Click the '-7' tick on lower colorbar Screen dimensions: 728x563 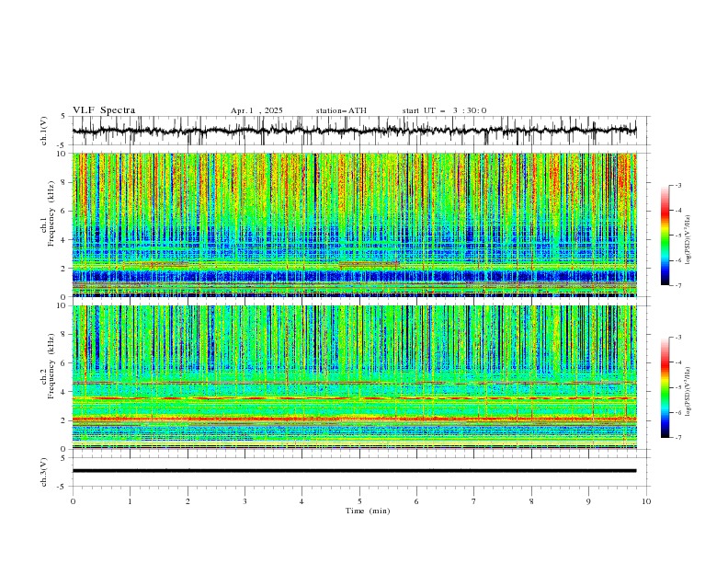pyautogui.click(x=677, y=438)
